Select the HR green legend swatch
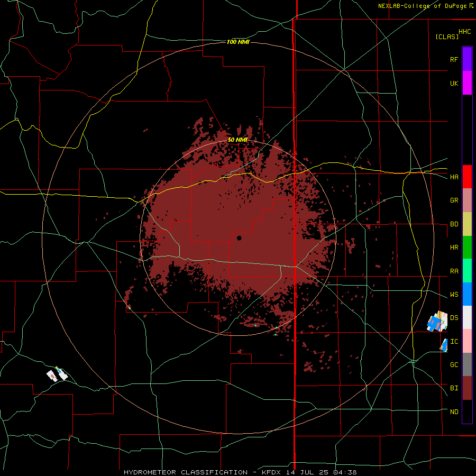The height and width of the screenshot is (476, 476). (467, 248)
